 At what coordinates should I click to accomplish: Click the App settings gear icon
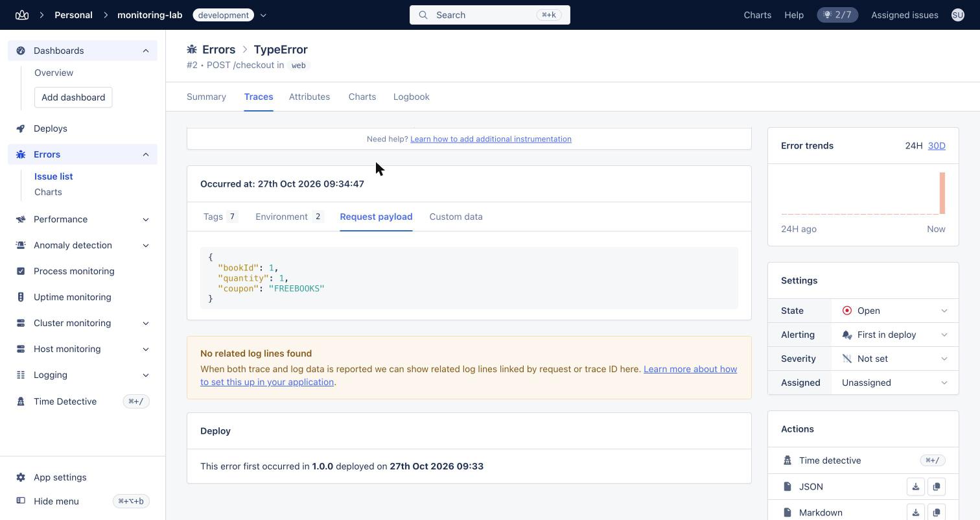[21, 477]
